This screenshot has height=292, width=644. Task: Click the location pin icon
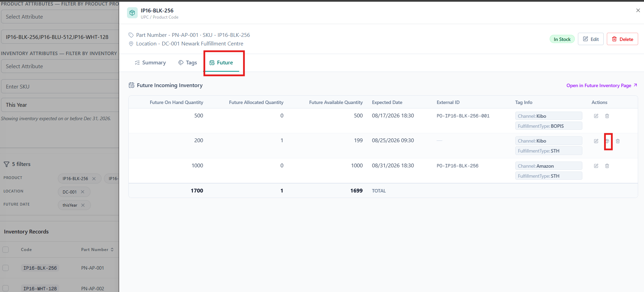tap(131, 44)
